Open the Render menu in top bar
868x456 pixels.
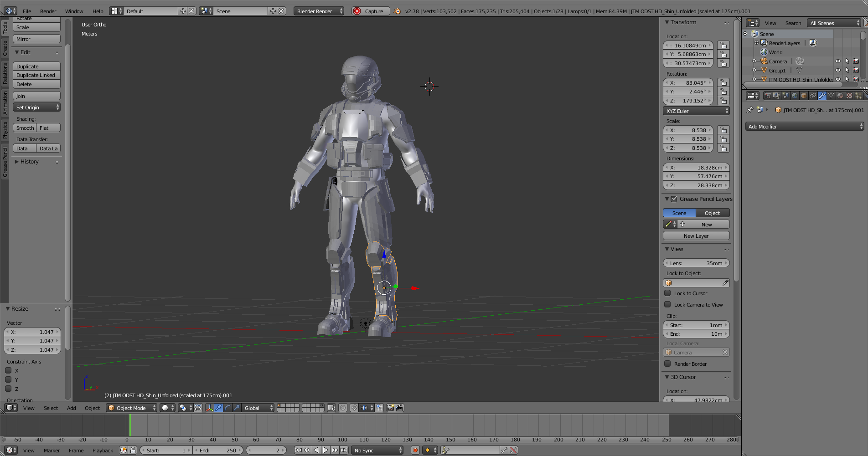[48, 11]
